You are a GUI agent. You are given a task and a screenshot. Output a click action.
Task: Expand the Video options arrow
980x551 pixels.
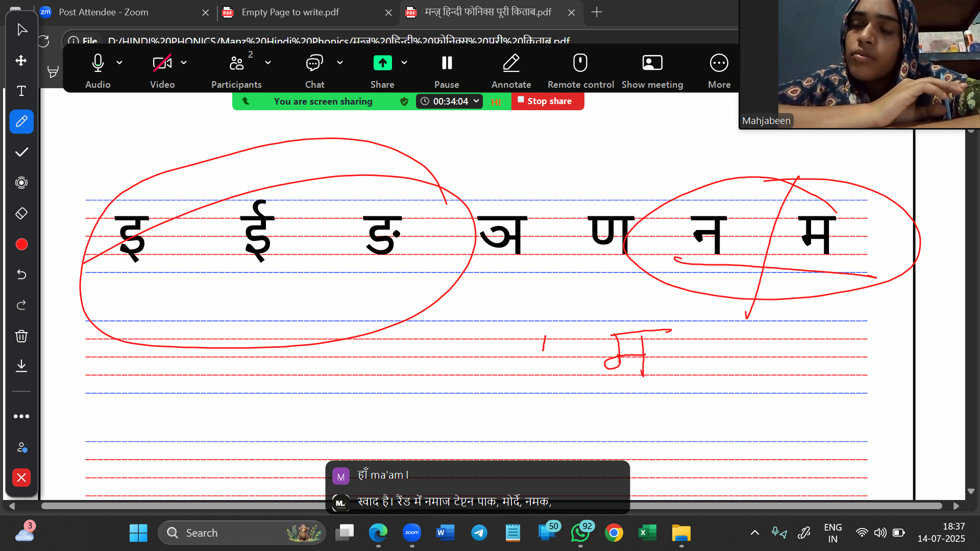[184, 63]
